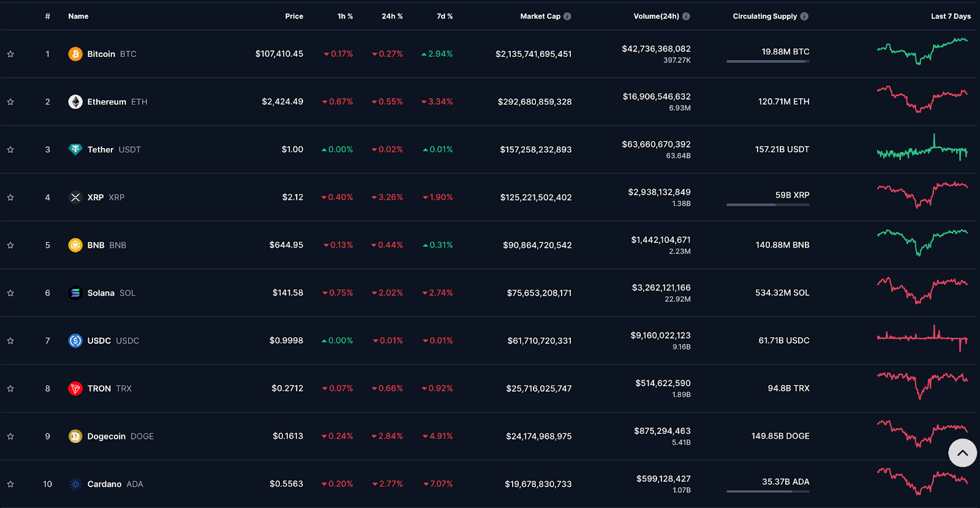The height and width of the screenshot is (508, 980).
Task: Click the Cardano coin logo
Action: (x=75, y=484)
